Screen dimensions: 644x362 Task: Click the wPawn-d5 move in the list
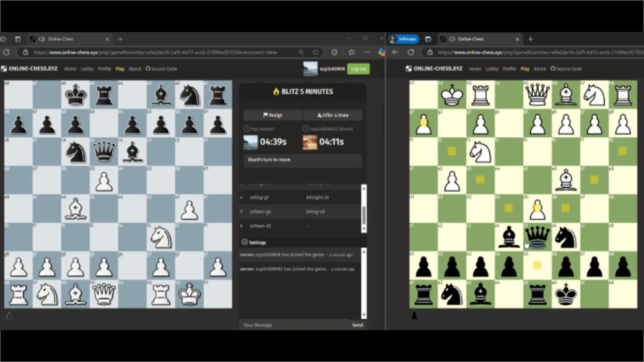(x=260, y=226)
